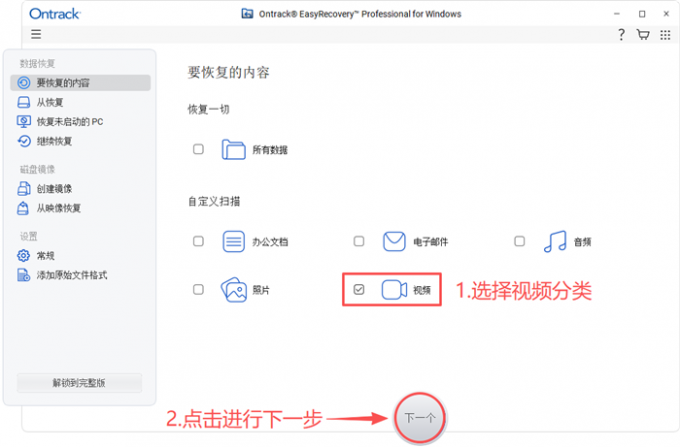Click the 从映像恢复 icon

[x=23, y=208]
